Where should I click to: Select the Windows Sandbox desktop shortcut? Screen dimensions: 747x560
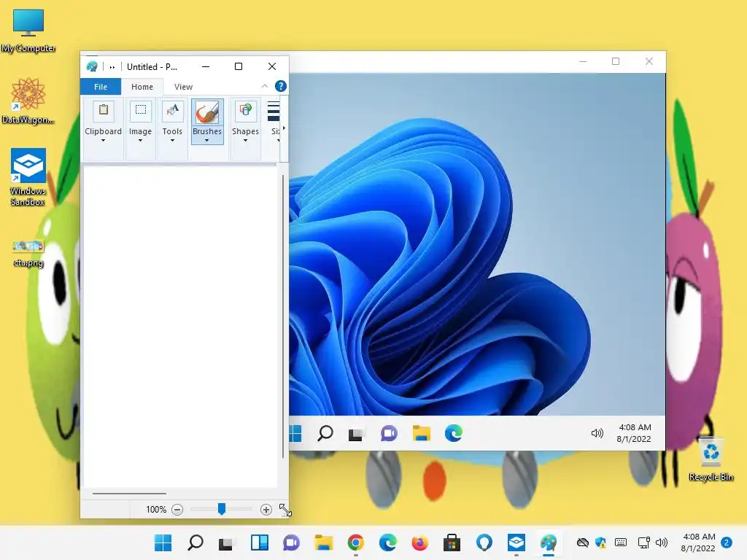point(28,177)
